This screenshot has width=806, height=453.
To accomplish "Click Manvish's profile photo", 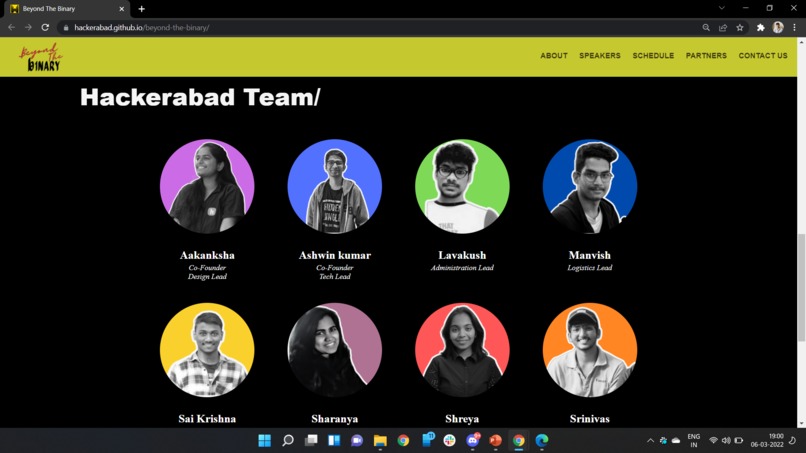I will [x=590, y=186].
